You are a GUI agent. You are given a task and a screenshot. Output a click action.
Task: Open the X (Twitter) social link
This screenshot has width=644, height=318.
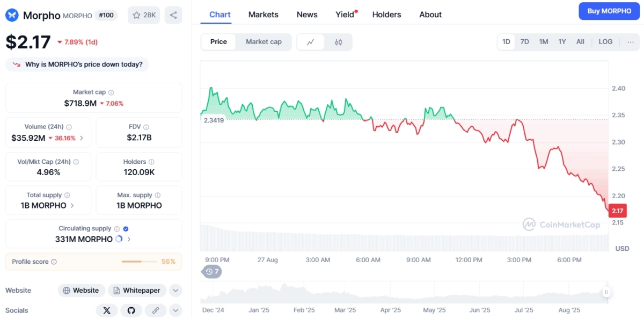107,310
